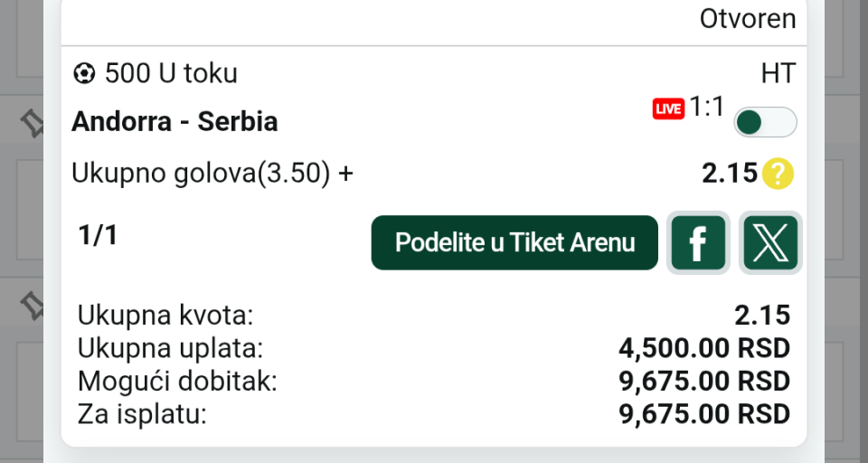868x463 pixels.
Task: Open the yellow question mark help icon
Action: (x=778, y=174)
